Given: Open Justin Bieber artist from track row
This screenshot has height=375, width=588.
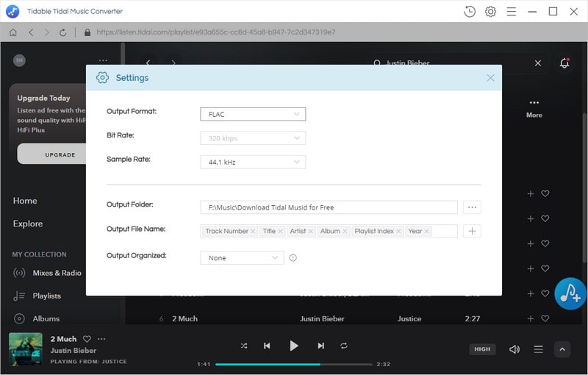Looking at the screenshot, I should point(322,319).
